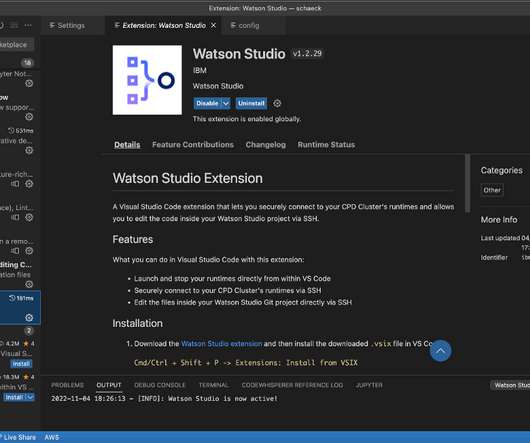
Task: Open Live Share in status bar
Action: (18, 437)
